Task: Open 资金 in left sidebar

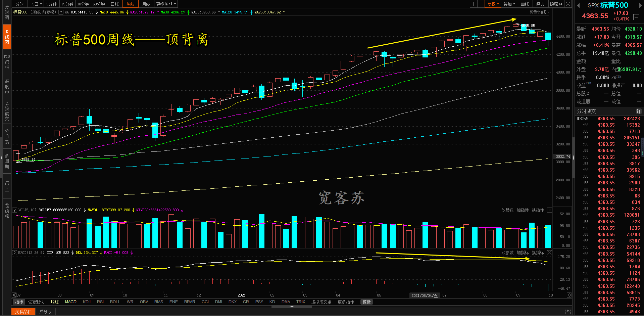Action: click(x=7, y=186)
